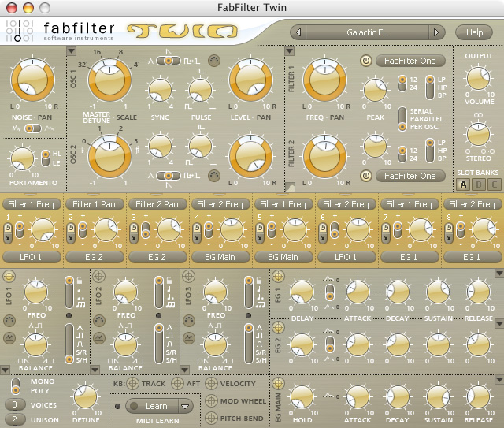This screenshot has width=504, height=428.
Task: Click the PORTAMENTO knob
Action: click(23, 158)
